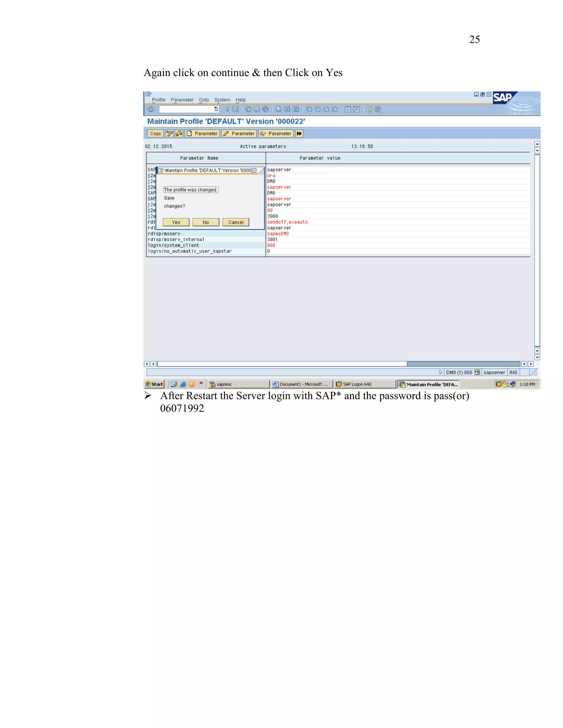The image size is (563, 728).
Task: Click the red Cancel toolbar icon
Action: tap(266, 109)
